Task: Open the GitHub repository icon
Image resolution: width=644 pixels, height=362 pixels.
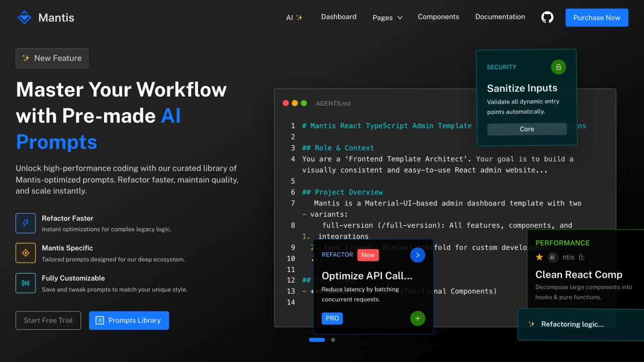Action: pyautogui.click(x=547, y=17)
